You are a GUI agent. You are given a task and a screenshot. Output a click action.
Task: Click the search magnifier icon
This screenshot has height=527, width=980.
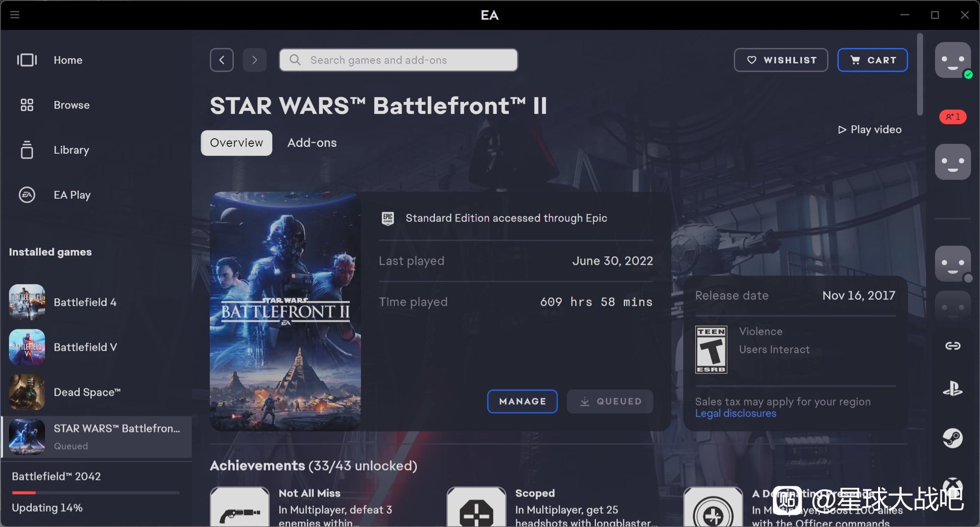pos(295,60)
